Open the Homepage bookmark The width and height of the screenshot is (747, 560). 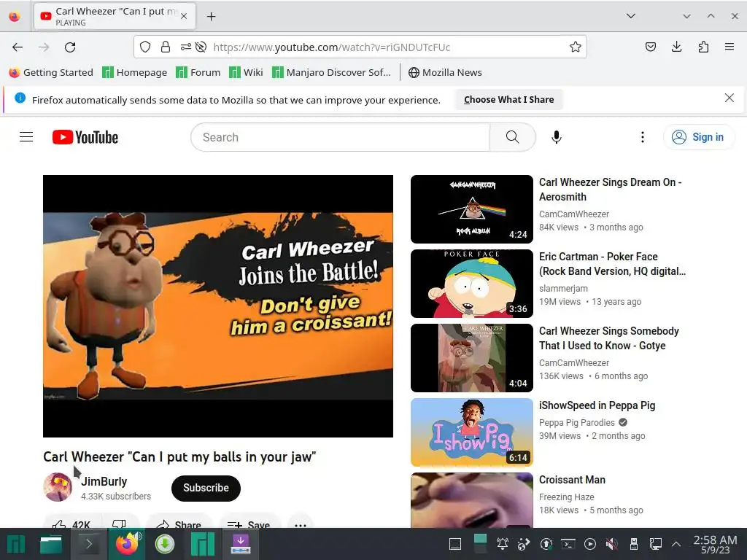(135, 72)
